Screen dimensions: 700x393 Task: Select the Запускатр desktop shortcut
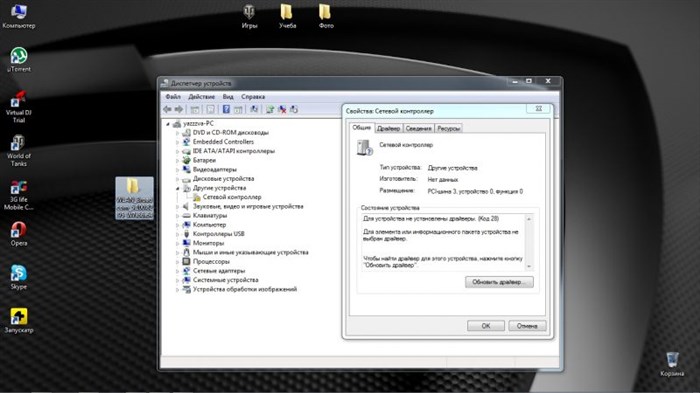pyautogui.click(x=19, y=321)
